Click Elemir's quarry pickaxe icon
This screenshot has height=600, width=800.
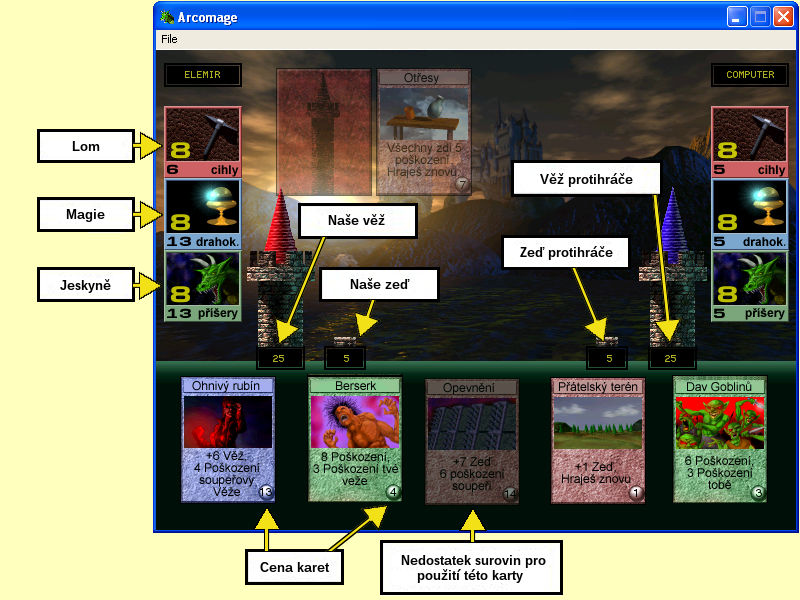click(x=203, y=135)
